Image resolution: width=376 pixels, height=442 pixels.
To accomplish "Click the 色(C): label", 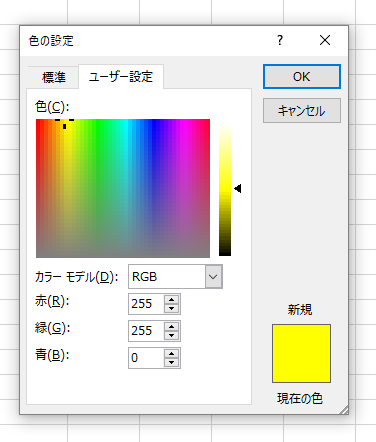I will click(52, 107).
